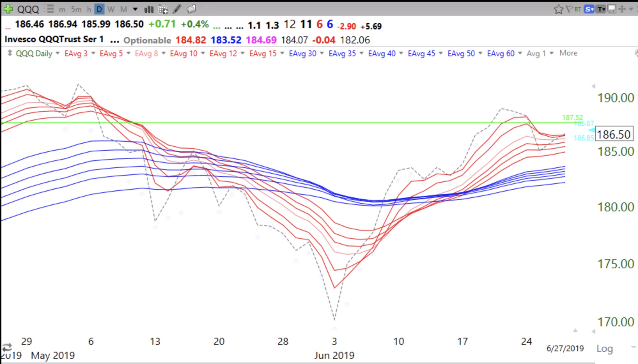This screenshot has width=638, height=364.
Task: Open the symbol list menu icon
Action: point(50,9)
